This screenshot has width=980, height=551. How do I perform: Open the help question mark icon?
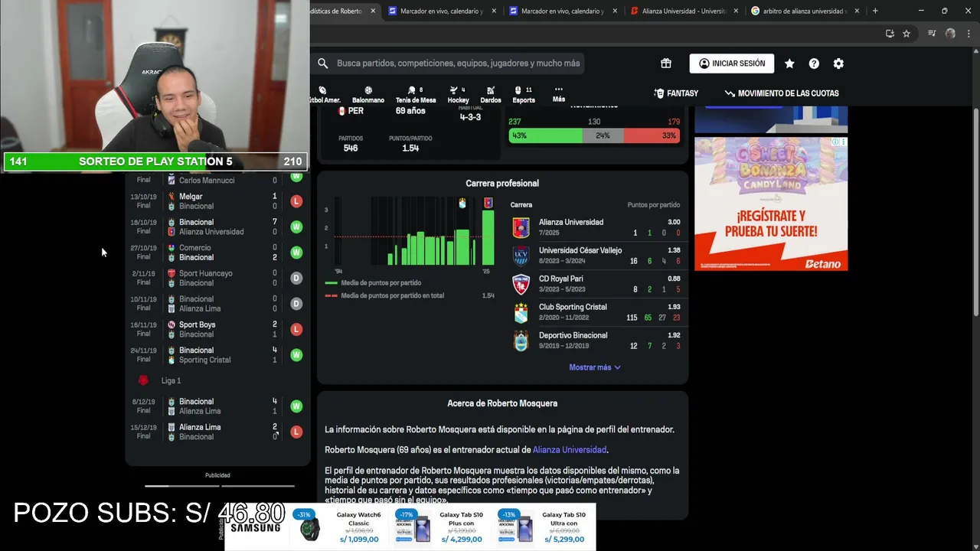(x=814, y=64)
